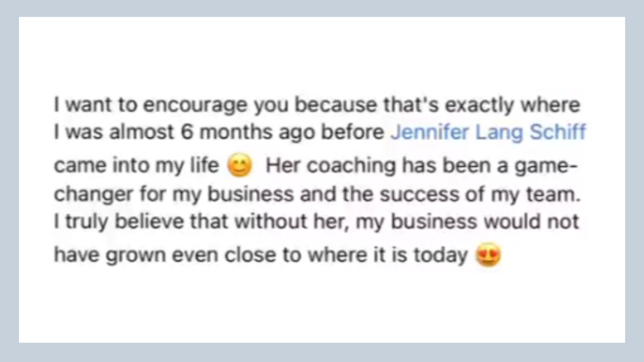Screen dimensions: 644x362
Task: Click the word 'believe' in the fifth line
Action: pos(149,221)
